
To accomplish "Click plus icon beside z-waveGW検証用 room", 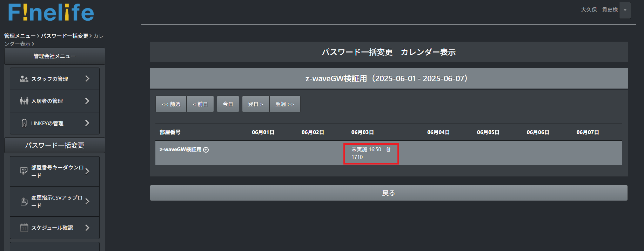I will point(206,150).
